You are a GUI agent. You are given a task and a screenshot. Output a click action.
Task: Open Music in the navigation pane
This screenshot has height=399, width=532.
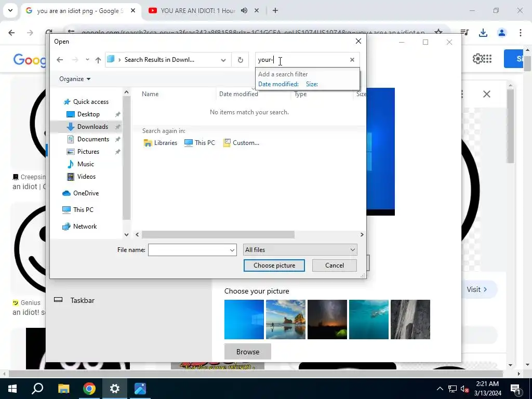click(x=86, y=164)
